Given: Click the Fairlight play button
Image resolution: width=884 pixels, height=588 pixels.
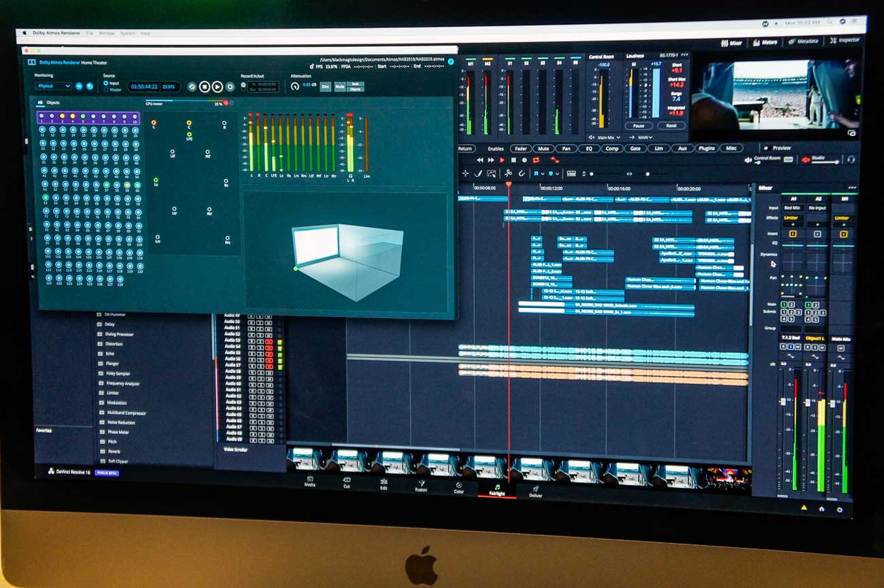Looking at the screenshot, I should point(502,160).
